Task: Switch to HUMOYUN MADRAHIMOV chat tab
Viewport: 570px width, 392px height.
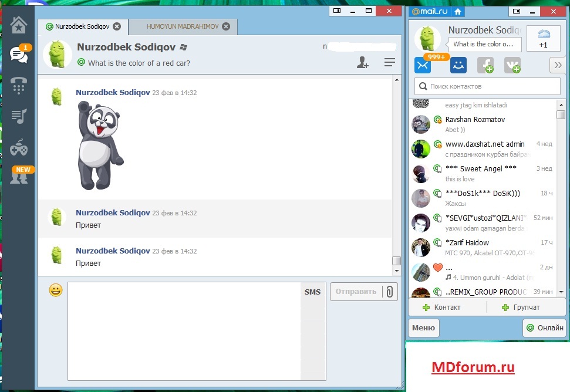Action: coord(183,26)
